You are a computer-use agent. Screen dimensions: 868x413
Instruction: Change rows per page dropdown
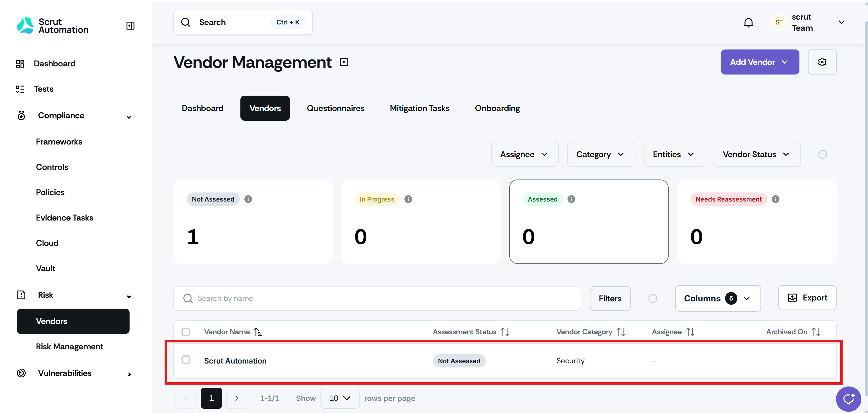pyautogui.click(x=340, y=398)
